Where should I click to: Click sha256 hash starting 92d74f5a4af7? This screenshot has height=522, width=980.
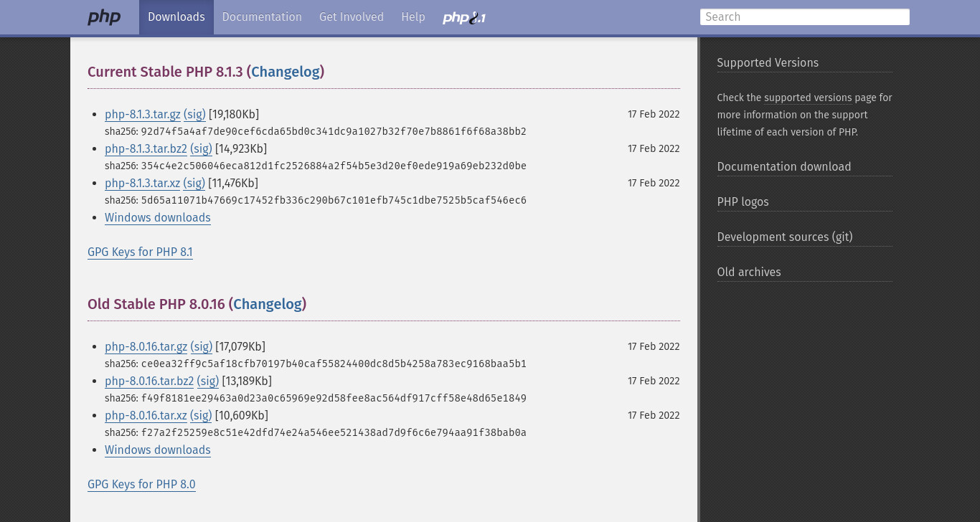(x=334, y=132)
